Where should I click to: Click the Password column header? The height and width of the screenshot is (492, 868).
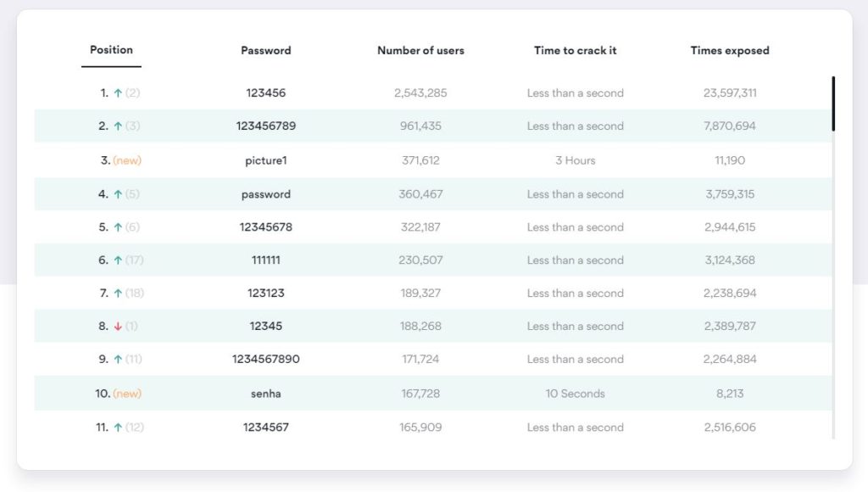(x=266, y=51)
